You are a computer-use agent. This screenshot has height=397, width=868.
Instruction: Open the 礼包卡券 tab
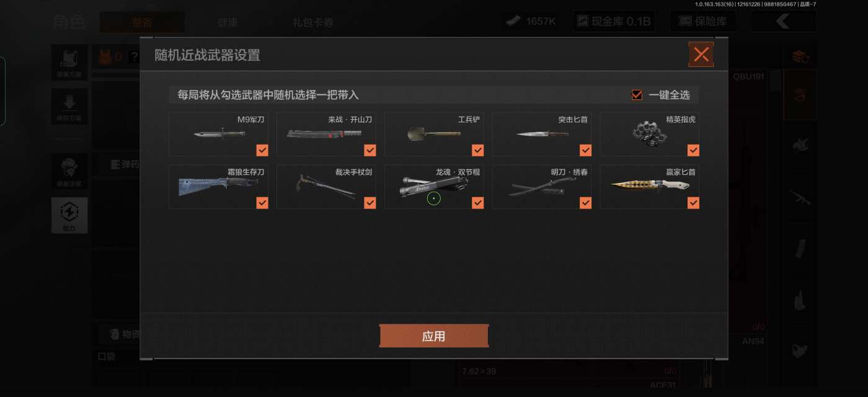click(x=313, y=22)
